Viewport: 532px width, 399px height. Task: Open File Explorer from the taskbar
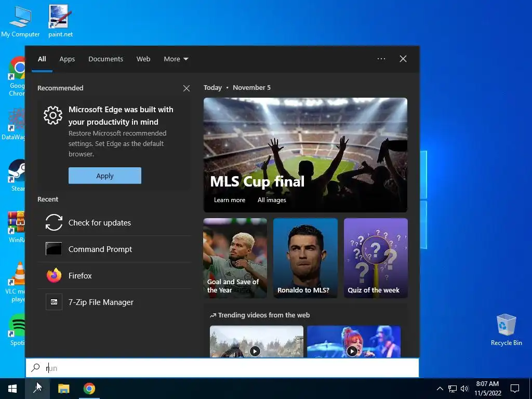[63, 389]
